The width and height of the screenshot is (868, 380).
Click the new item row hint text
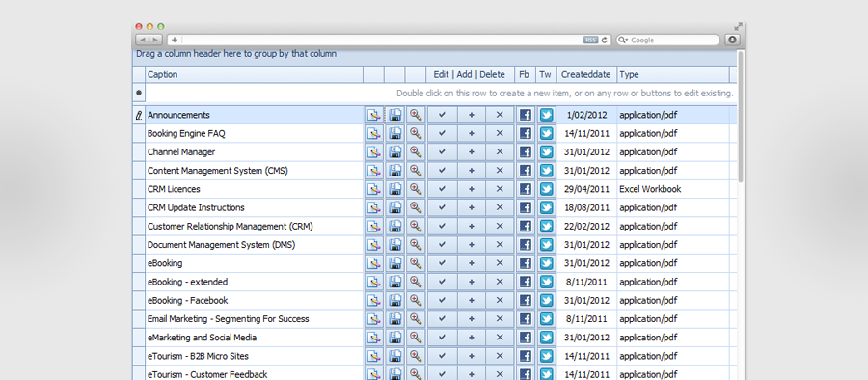click(x=564, y=94)
